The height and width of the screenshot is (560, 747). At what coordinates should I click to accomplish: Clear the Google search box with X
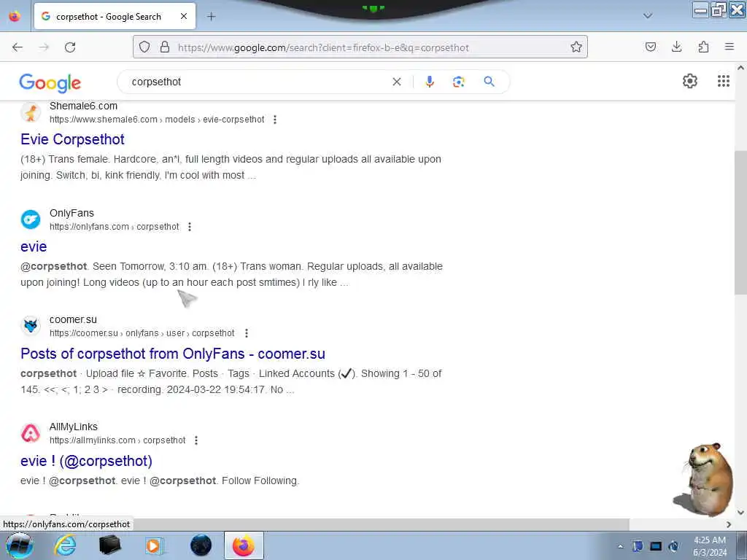coord(396,82)
